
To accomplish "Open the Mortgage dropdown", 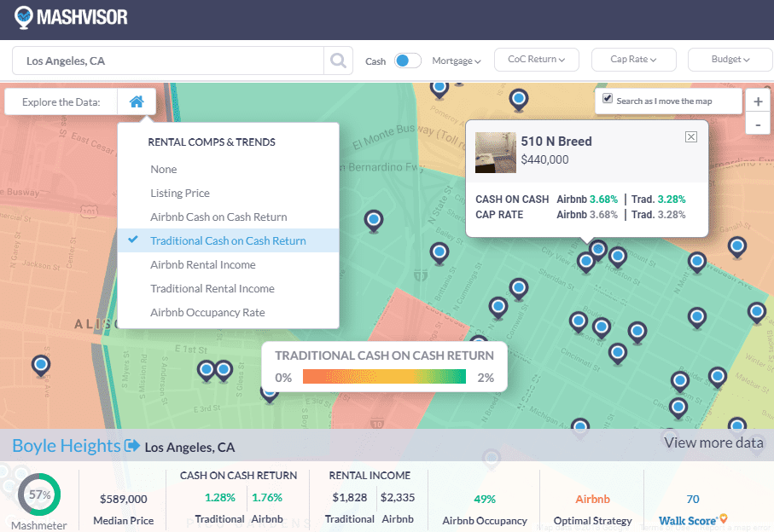I will [457, 61].
